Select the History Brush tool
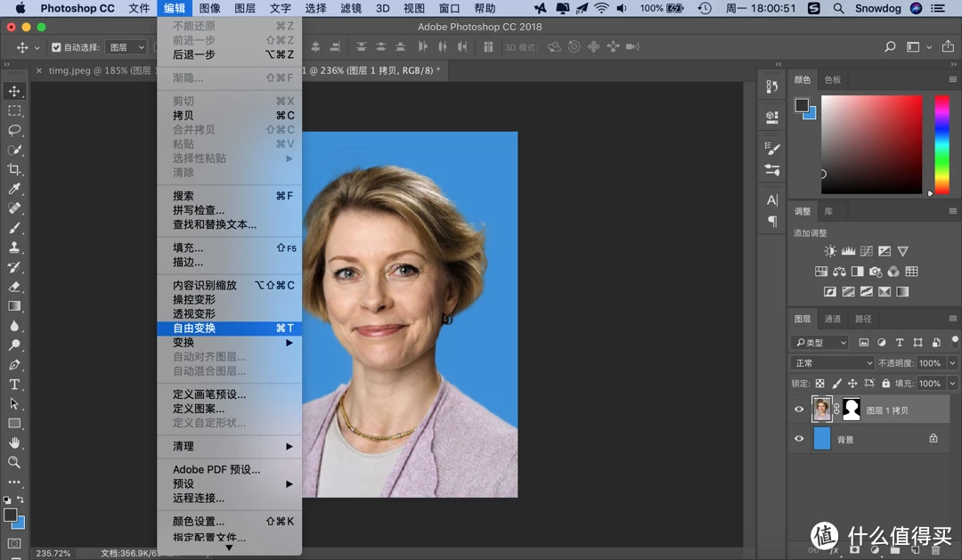Viewport: 962px width, 560px height. coord(14,267)
